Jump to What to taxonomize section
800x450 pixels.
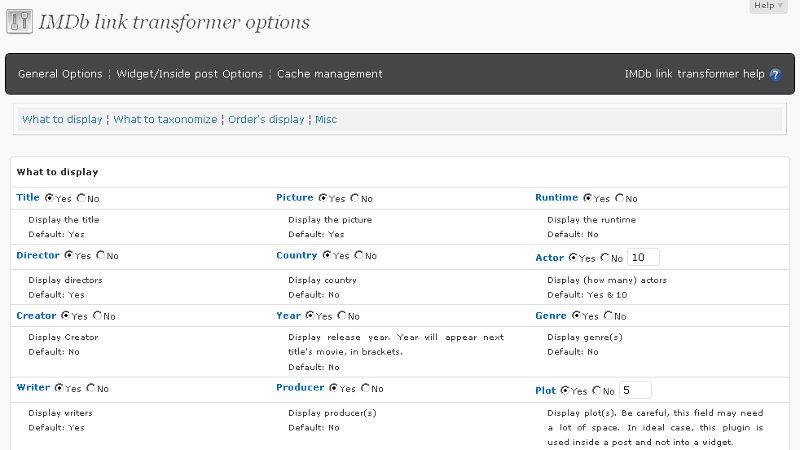point(165,119)
